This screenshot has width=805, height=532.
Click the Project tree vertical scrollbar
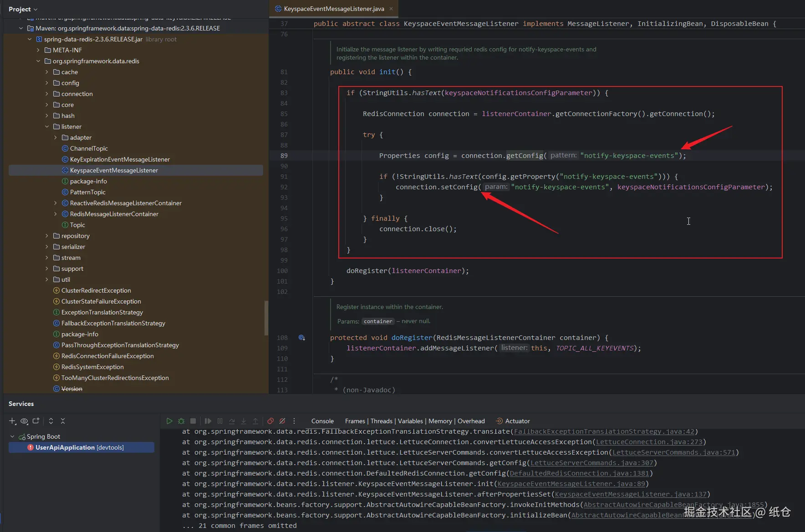coord(266,318)
